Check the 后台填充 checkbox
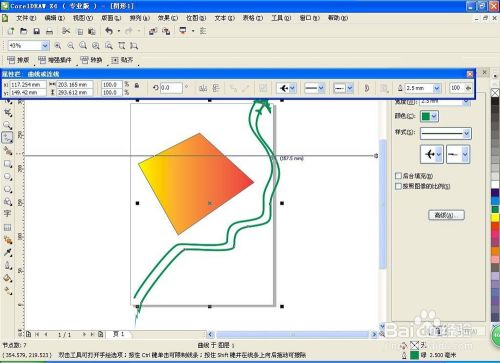The height and width of the screenshot is (363, 500). pos(398,175)
